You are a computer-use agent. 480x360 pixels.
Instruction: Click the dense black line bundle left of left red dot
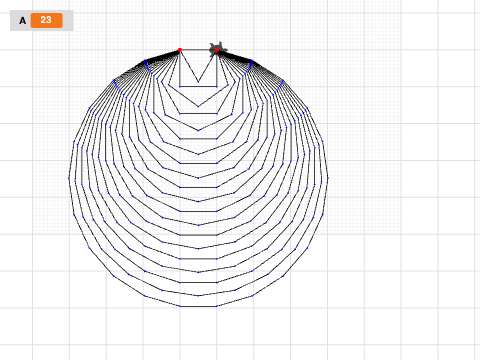pyautogui.click(x=163, y=56)
